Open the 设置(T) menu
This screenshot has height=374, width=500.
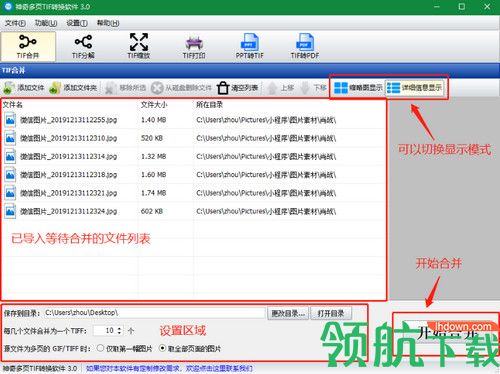tap(77, 23)
